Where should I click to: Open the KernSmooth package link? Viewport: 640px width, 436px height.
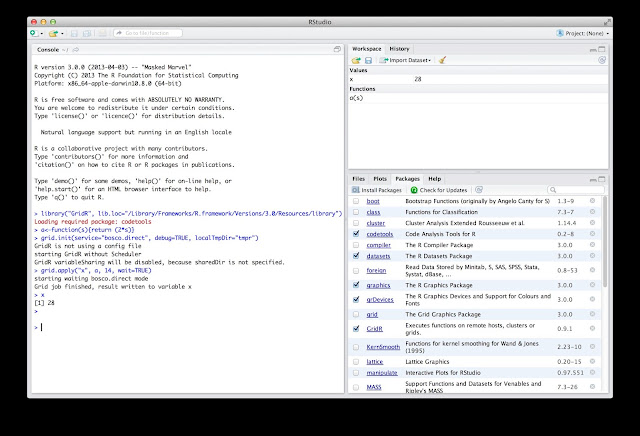point(383,347)
